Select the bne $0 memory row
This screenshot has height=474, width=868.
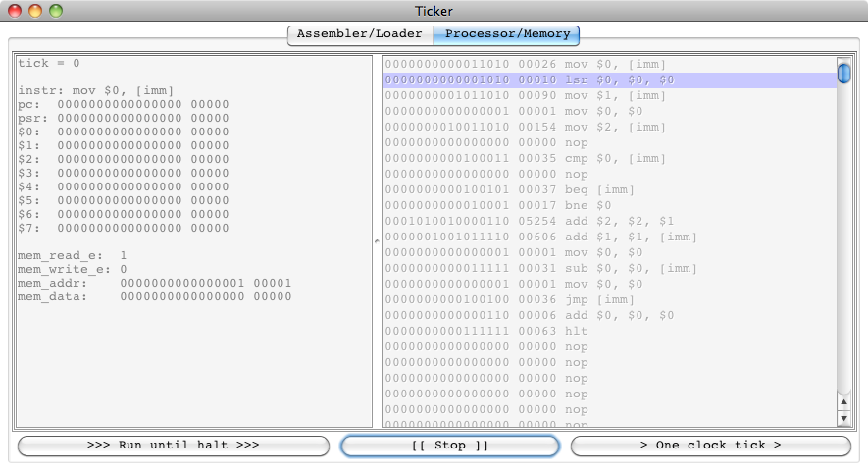tap(608, 205)
